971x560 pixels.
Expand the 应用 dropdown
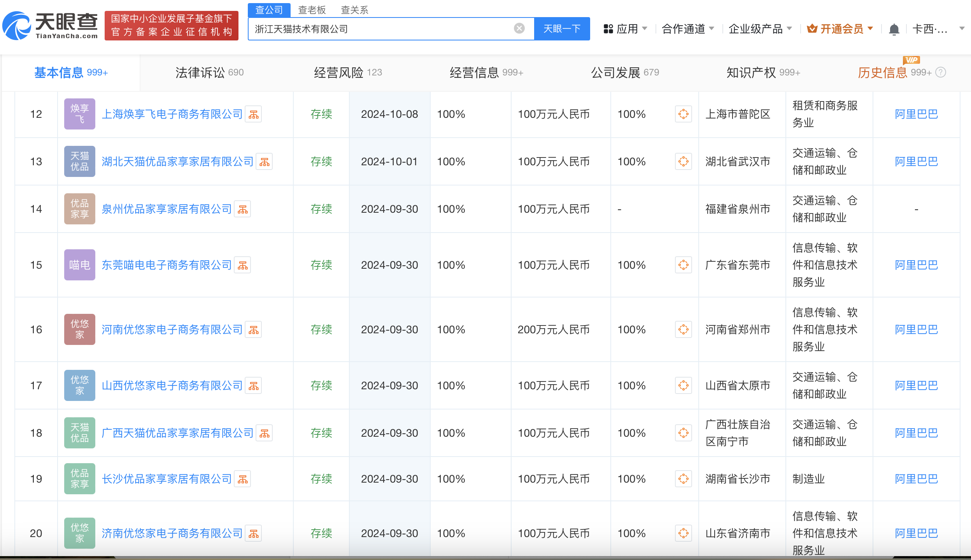pos(626,29)
